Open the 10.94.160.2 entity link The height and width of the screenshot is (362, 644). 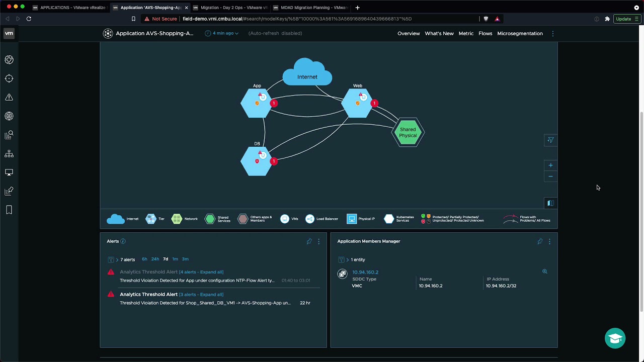[x=365, y=272]
